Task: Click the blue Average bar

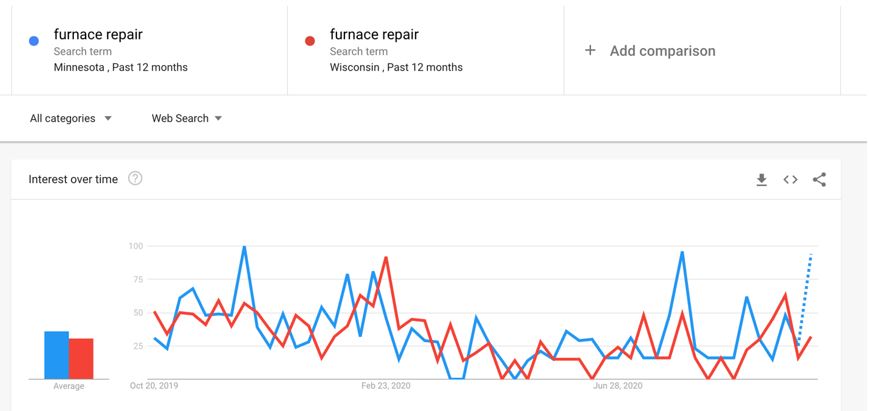Action: 56,355
